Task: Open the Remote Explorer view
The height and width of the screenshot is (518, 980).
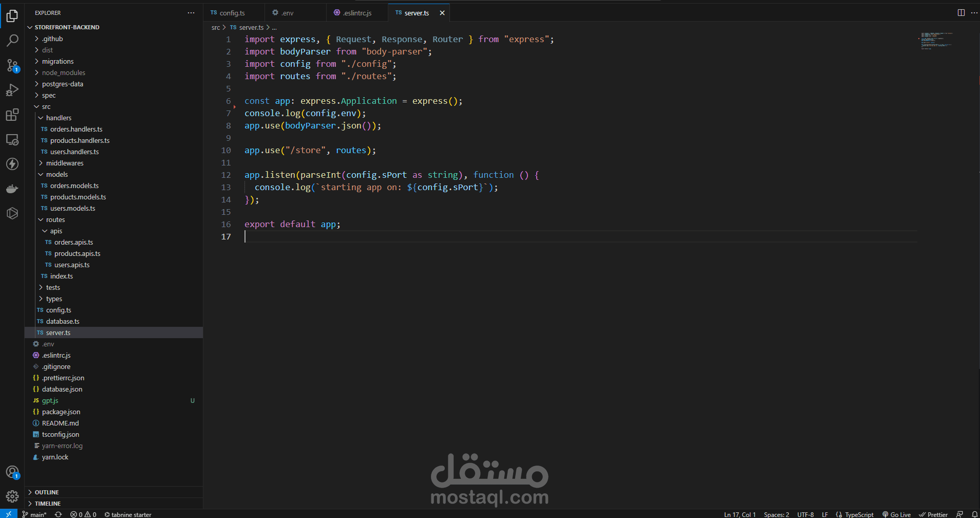Action: (12, 139)
